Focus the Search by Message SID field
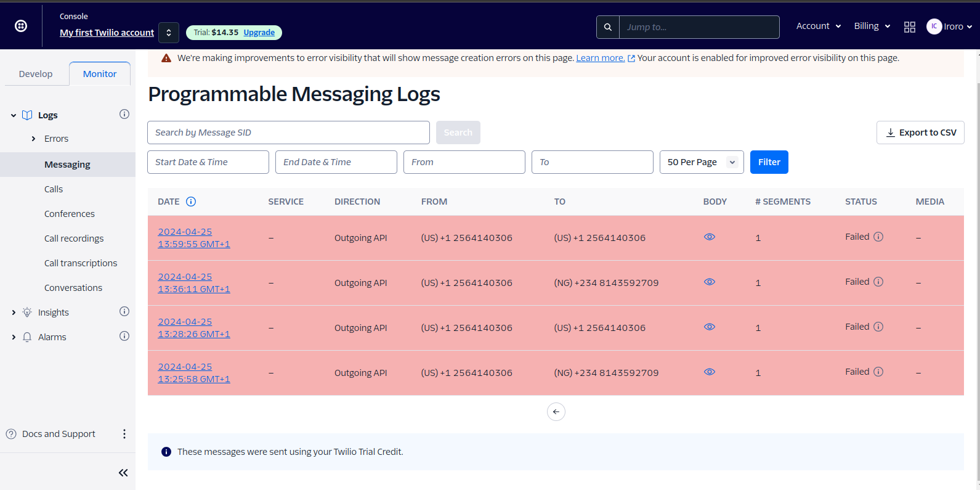Viewport: 980px width, 490px height. click(288, 133)
